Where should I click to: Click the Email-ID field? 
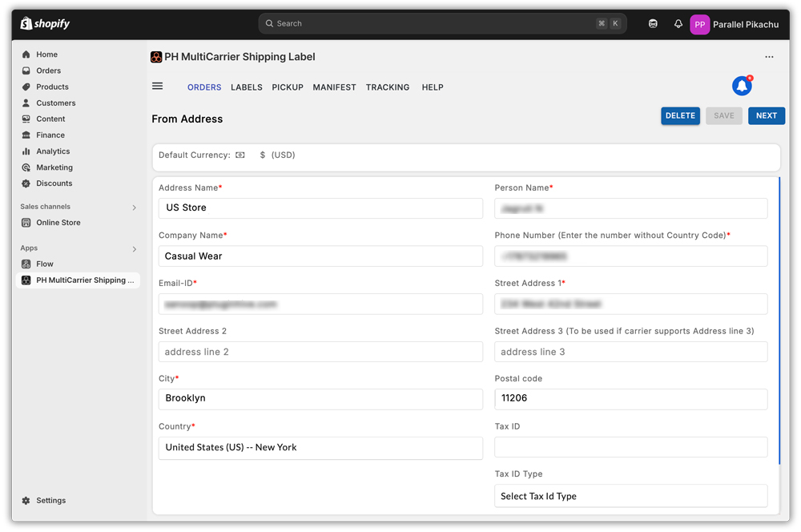pyautogui.click(x=320, y=304)
